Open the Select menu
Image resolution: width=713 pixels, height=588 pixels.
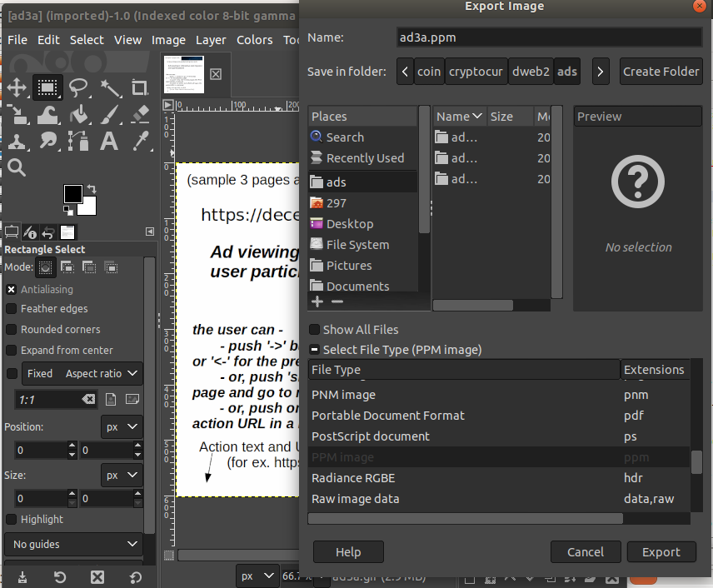(87, 39)
